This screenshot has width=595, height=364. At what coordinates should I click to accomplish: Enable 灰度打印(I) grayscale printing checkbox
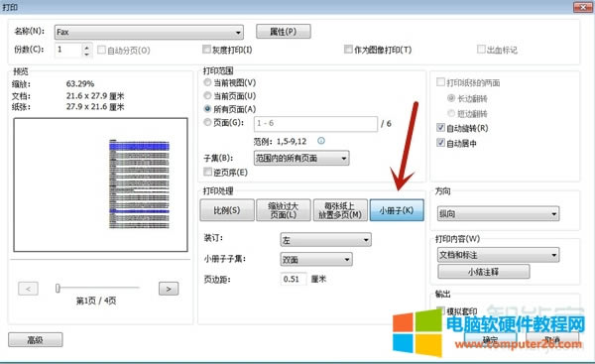click(x=207, y=50)
